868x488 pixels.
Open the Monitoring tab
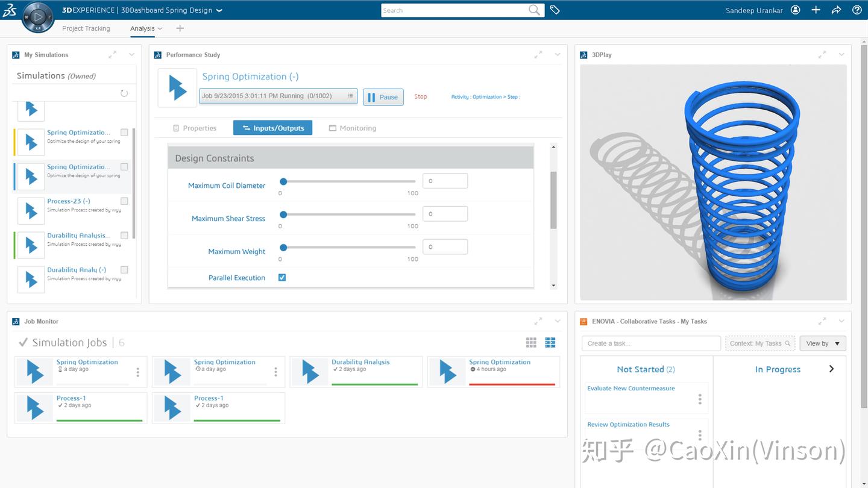tap(353, 128)
